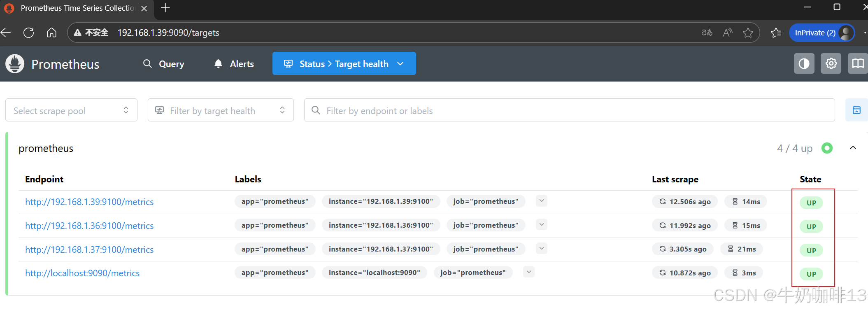The width and height of the screenshot is (868, 310).
Task: Open the Select scrape pool dropdown
Action: point(71,110)
